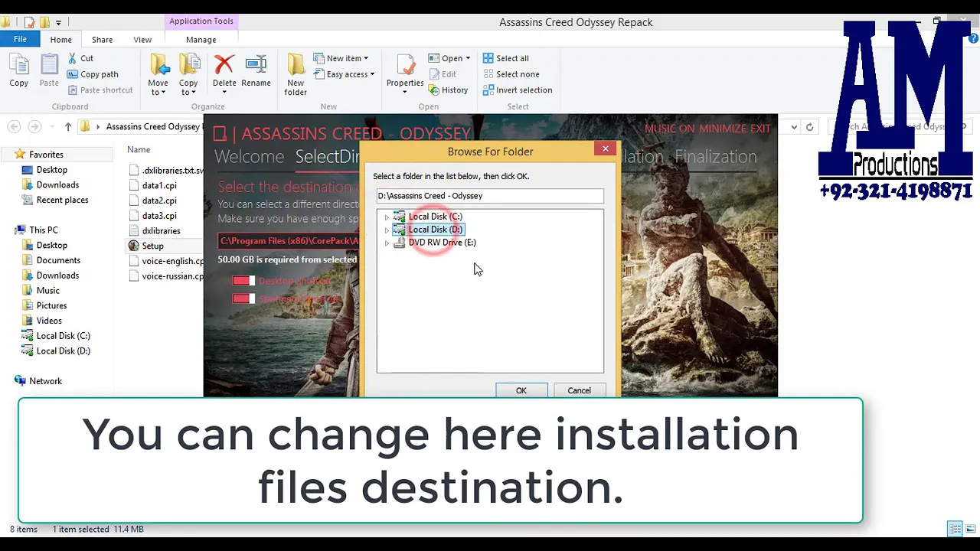Click the Rename icon
Image resolution: width=980 pixels, height=551 pixels.
click(x=256, y=64)
